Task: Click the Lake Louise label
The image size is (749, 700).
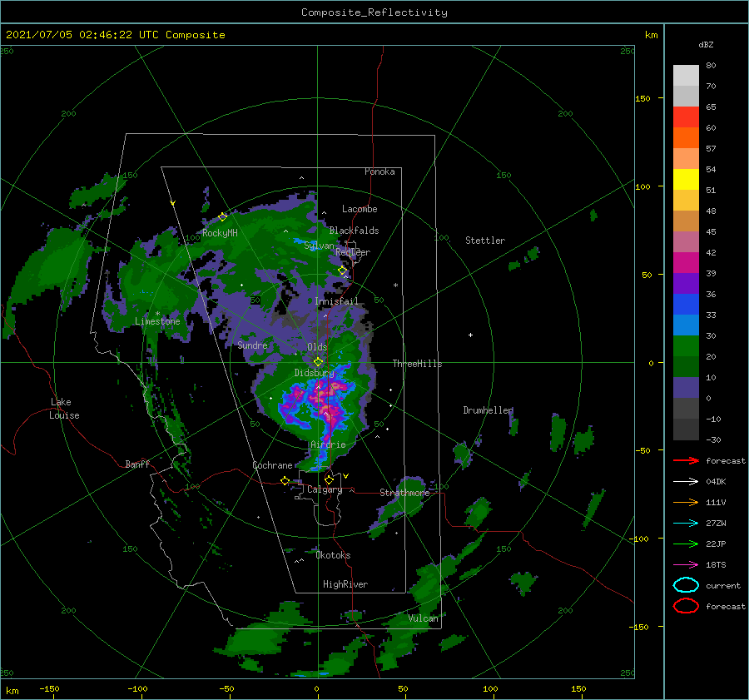Action: click(x=64, y=409)
